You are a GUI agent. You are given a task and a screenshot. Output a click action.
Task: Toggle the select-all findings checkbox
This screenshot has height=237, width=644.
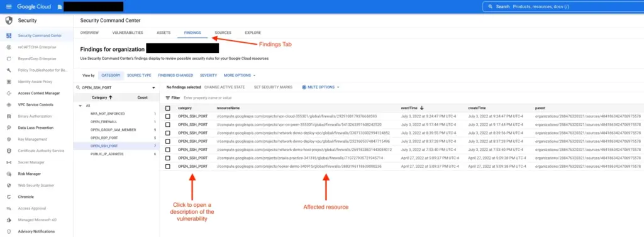(x=167, y=108)
